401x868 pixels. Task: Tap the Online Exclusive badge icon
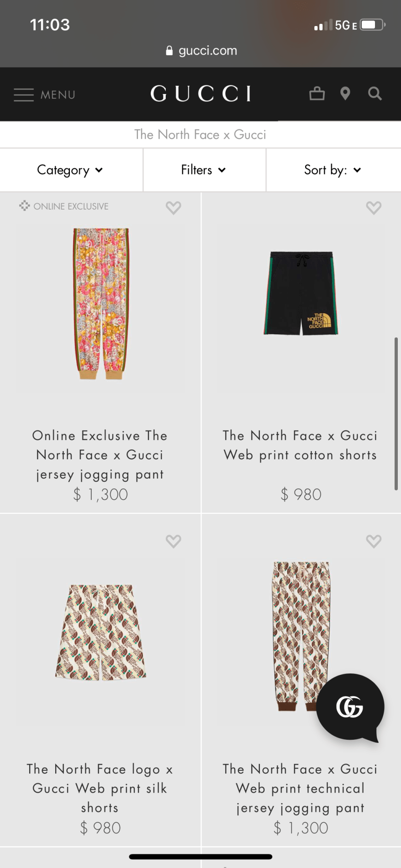tap(25, 206)
